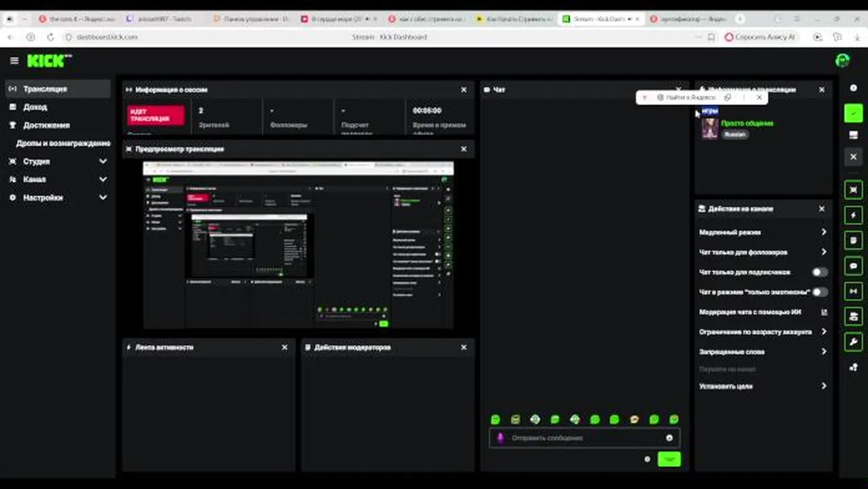Toggle emotes-only chat mode switch
The image size is (868, 489).
(820, 292)
